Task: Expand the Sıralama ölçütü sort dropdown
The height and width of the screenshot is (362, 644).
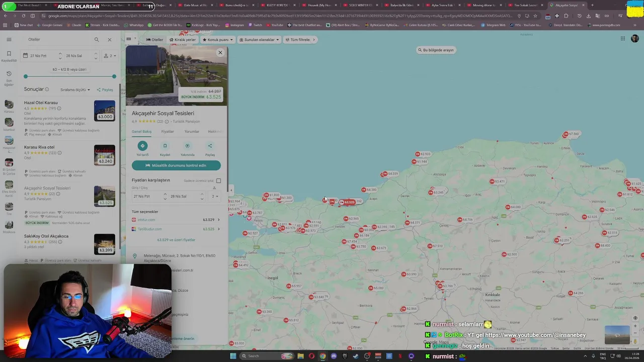Action: (x=75, y=90)
